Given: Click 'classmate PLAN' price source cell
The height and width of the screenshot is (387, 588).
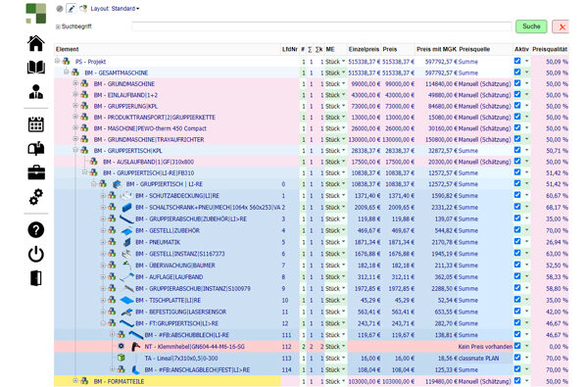Looking at the screenshot, I should coord(478,359).
